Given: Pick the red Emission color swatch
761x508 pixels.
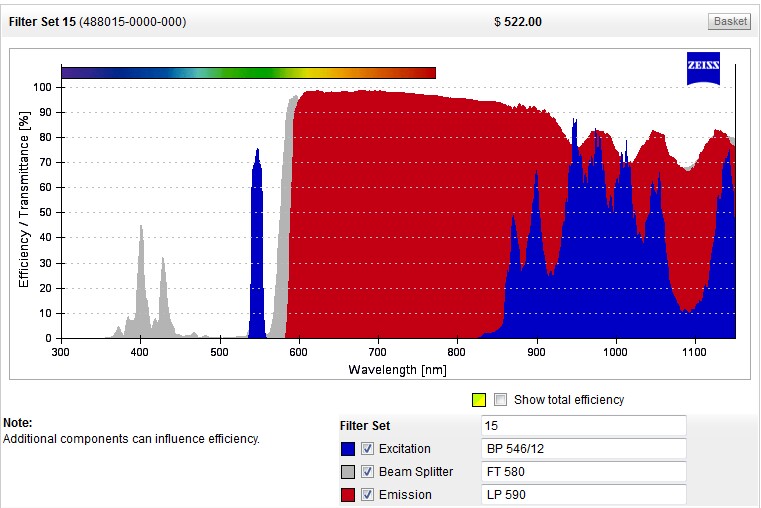Looking at the screenshot, I should tap(347, 495).
